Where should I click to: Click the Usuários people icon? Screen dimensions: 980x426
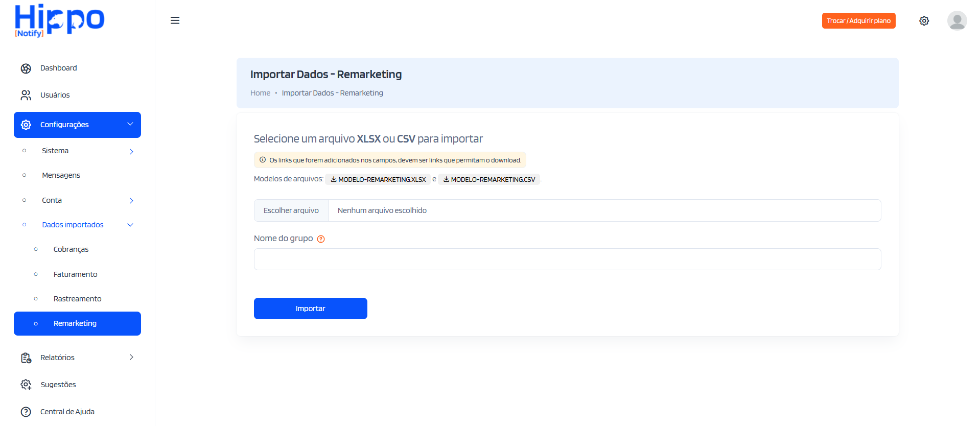(x=26, y=96)
